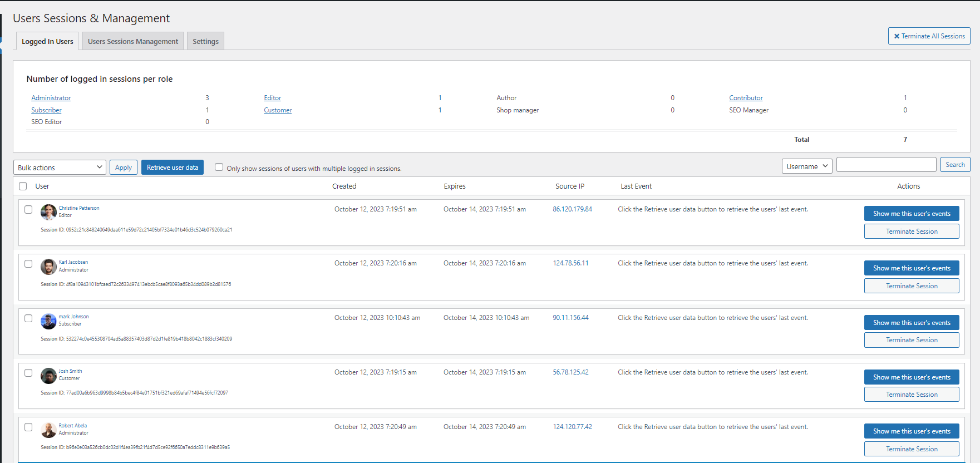Terminate all sessions using the X button
Viewport: 980px width, 463px height.
(x=929, y=36)
